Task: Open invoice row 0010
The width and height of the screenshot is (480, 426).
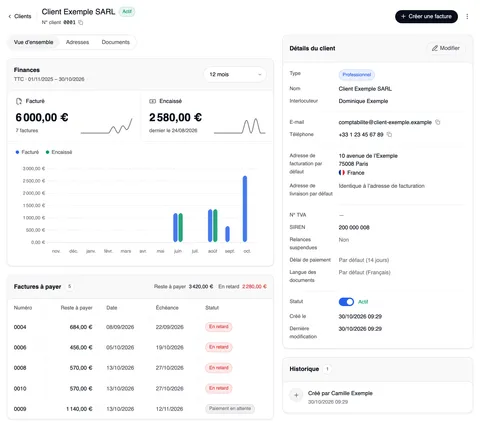Action: pos(140,388)
